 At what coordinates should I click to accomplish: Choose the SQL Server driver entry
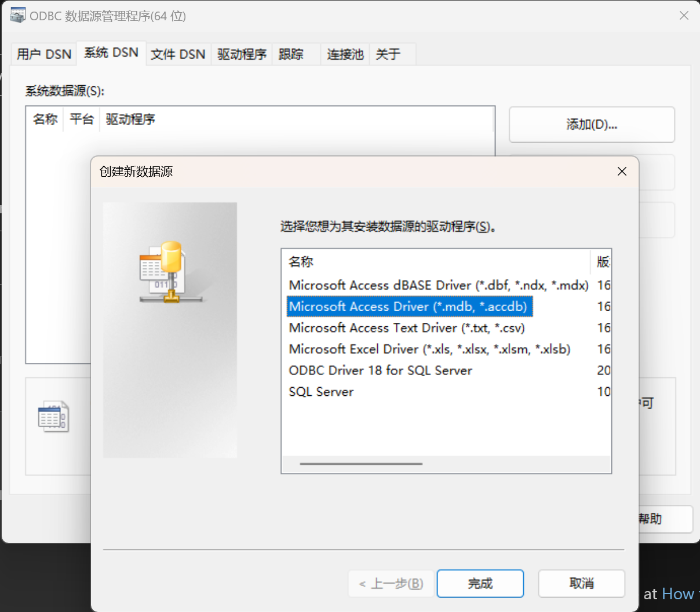coord(321,392)
